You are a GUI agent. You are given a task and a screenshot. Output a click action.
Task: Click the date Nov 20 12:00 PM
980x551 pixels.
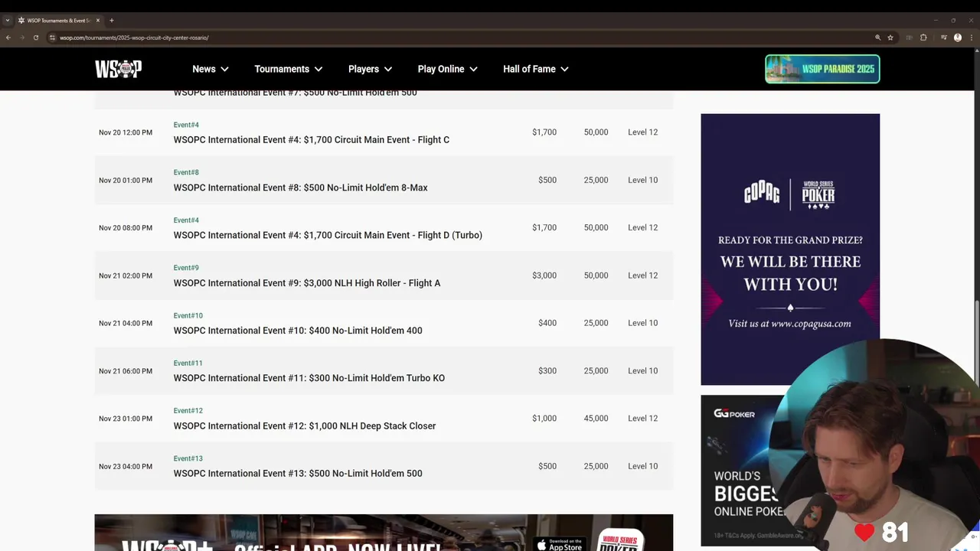click(126, 132)
